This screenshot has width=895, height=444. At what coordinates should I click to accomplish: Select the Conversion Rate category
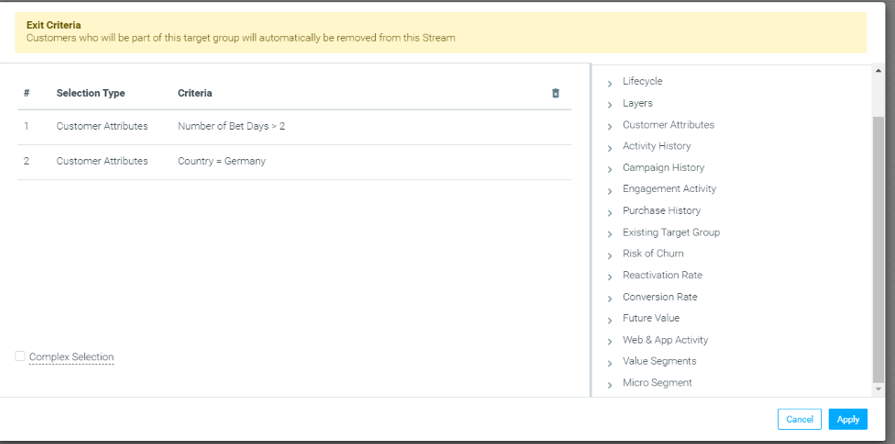click(x=660, y=297)
